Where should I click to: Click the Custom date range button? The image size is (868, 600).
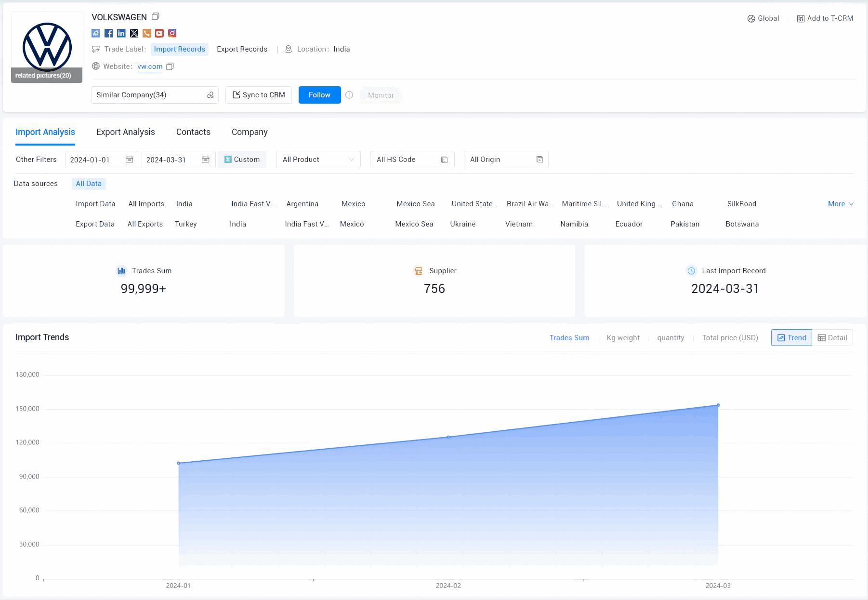pos(242,160)
